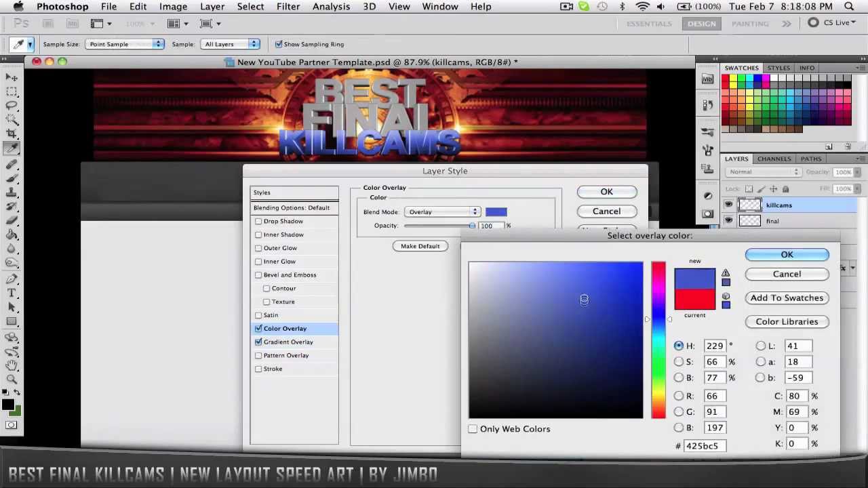Select the History Brush tool
The height and width of the screenshot is (488, 868).
click(12, 207)
